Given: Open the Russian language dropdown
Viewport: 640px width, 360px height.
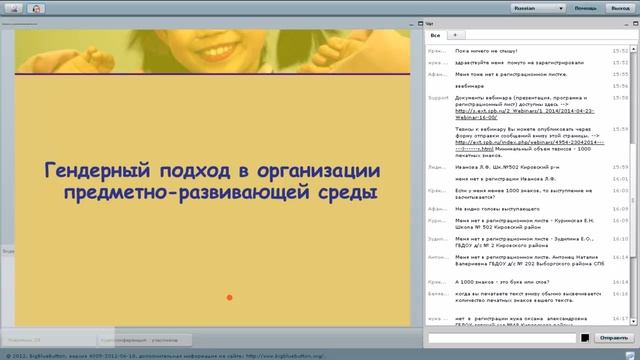Looking at the screenshot, I should tap(538, 8).
